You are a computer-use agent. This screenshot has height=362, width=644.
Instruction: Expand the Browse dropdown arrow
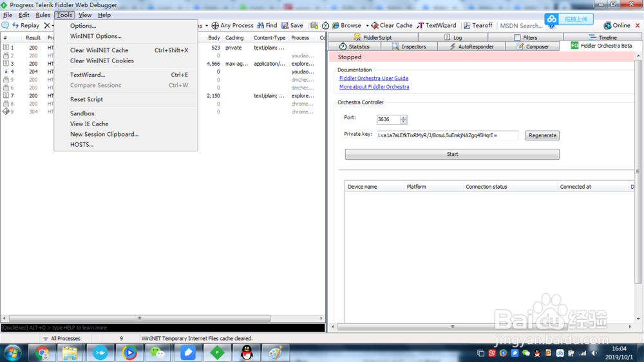point(367,26)
